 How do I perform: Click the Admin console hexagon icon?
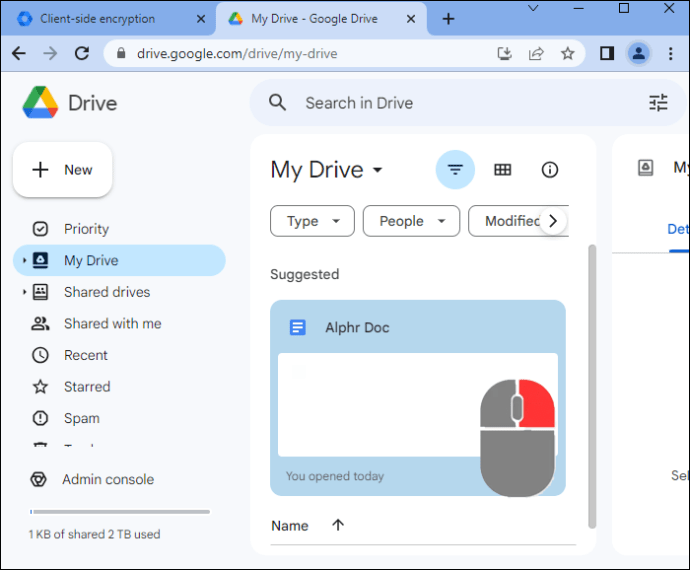pyautogui.click(x=38, y=479)
